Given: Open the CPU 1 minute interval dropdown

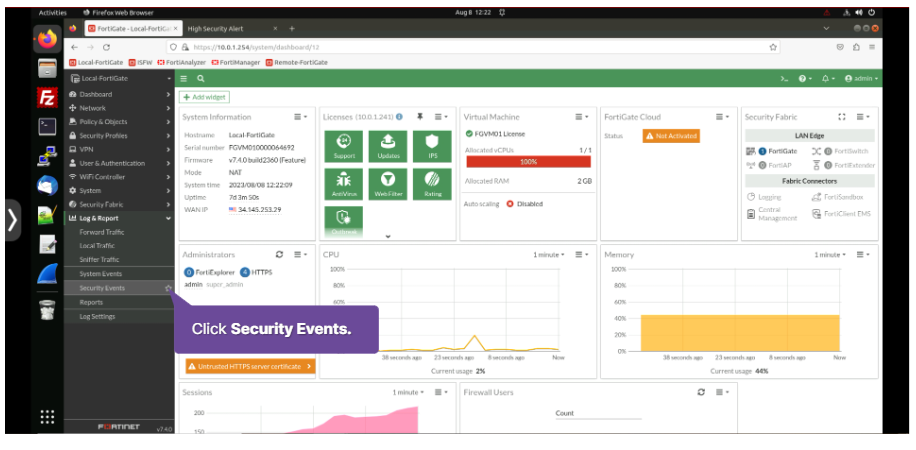Looking at the screenshot, I should click(x=549, y=255).
